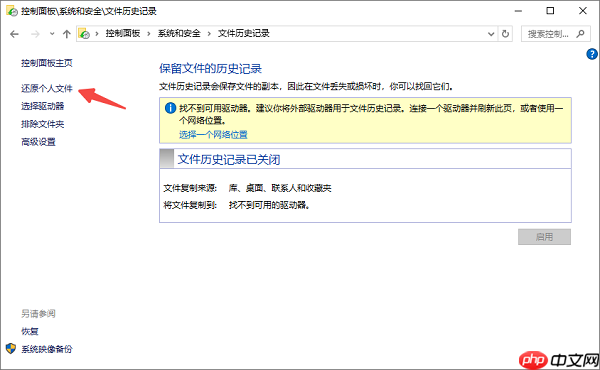This screenshot has height=370, width=600.
Task: Open 选择驱动器 link
Action: [x=42, y=106]
